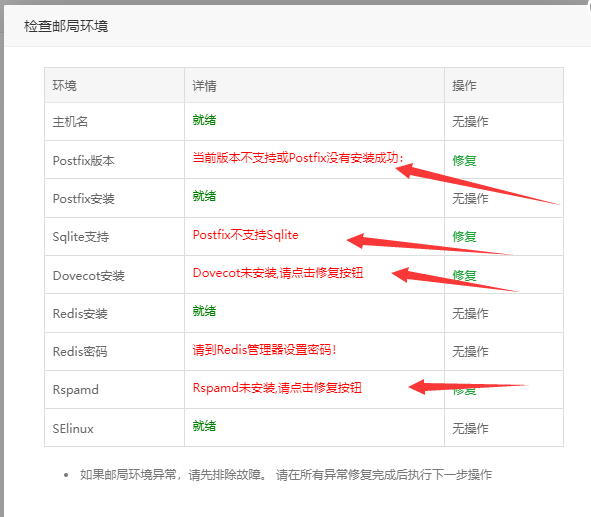Click 修复 link for Postfix版本 row
The width and height of the screenshot is (591, 517).
(x=464, y=161)
